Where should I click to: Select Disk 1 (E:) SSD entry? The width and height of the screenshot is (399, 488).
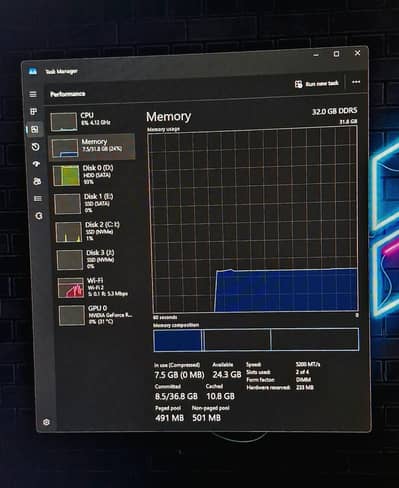click(95, 203)
